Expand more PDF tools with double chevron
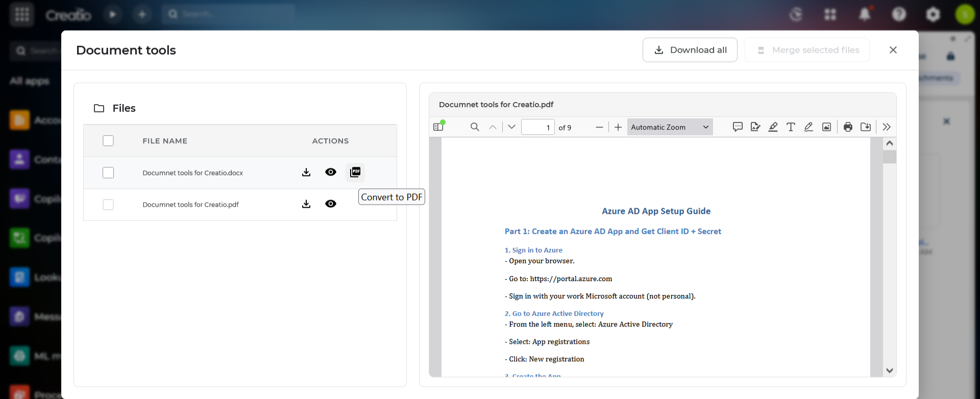The width and height of the screenshot is (980, 399). click(887, 127)
